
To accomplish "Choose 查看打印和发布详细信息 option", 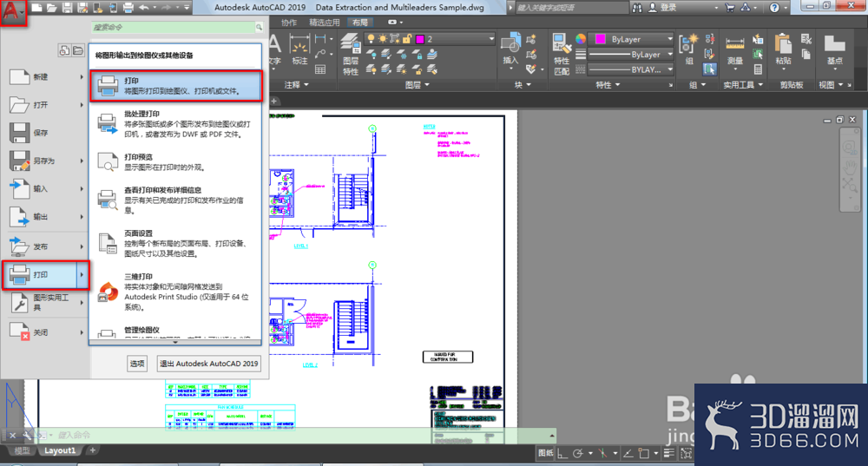I will [x=175, y=200].
